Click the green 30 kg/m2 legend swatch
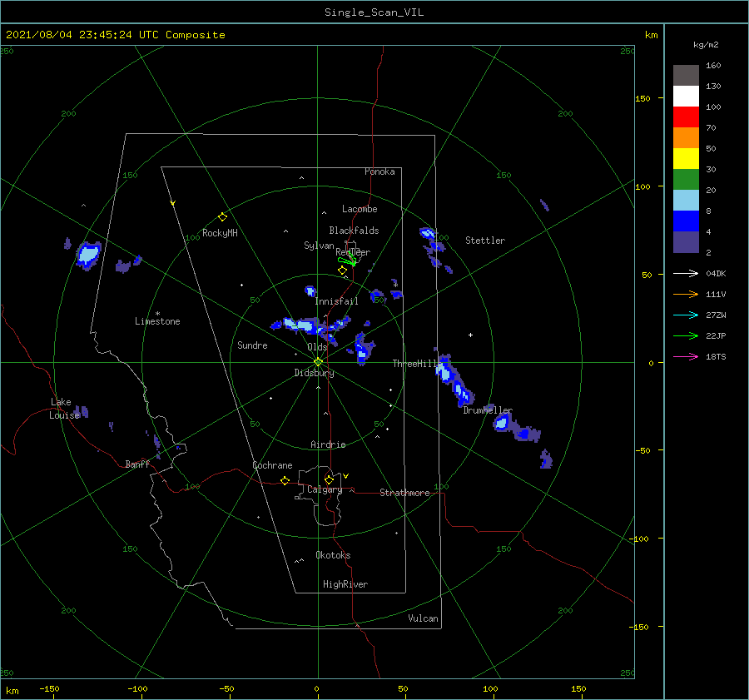The width and height of the screenshot is (749, 700). (686, 179)
